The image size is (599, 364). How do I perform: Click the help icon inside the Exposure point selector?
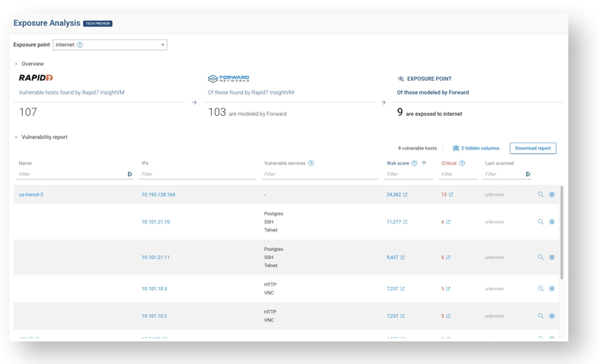(x=79, y=44)
